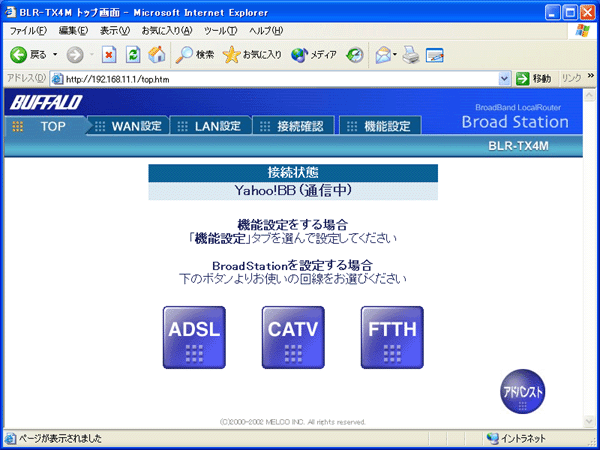Open the Tools (ツール) menu
This screenshot has width=600, height=450.
click(x=220, y=31)
